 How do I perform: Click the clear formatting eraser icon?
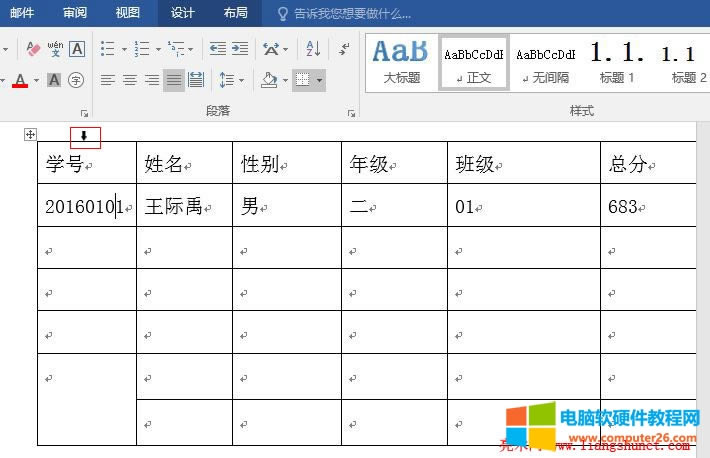click(x=33, y=48)
